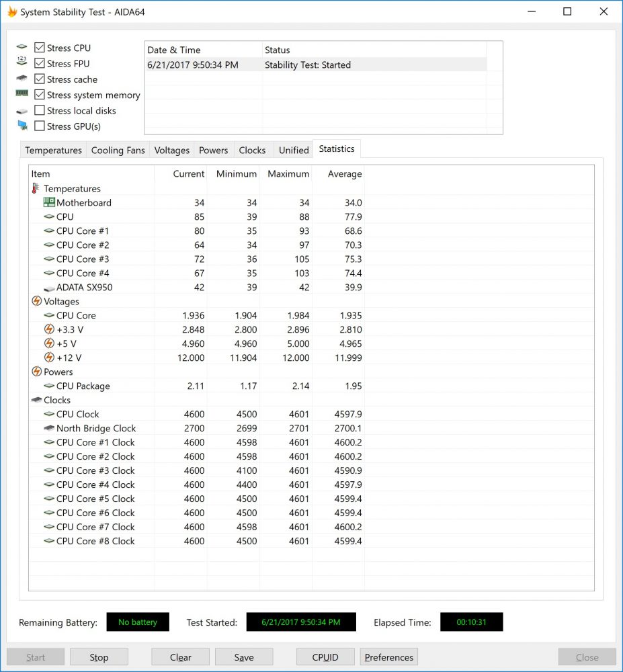Open Preferences
The image size is (623, 672).
click(x=389, y=657)
